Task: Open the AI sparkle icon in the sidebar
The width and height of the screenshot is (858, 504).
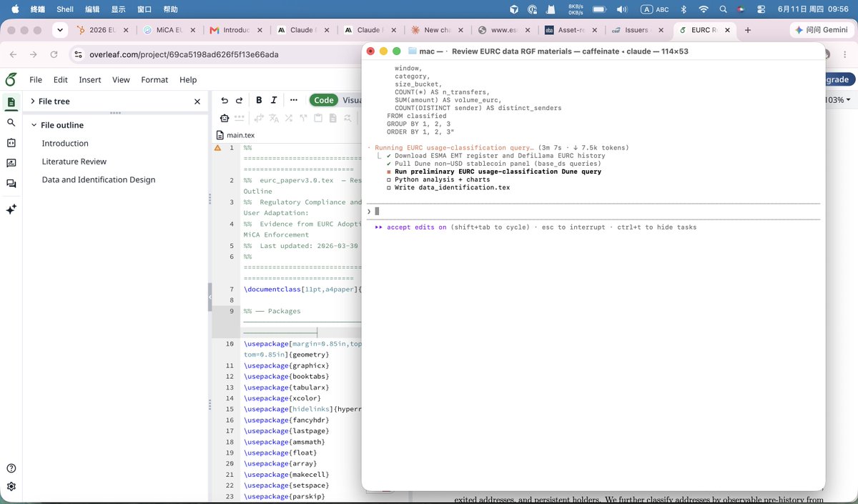Action: (11, 209)
